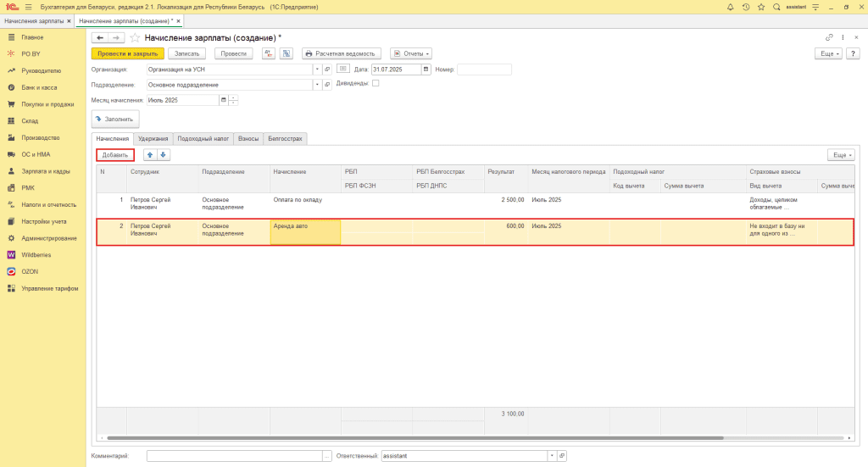The image size is (868, 467).
Task: Open the history clock icon
Action: [x=745, y=7]
